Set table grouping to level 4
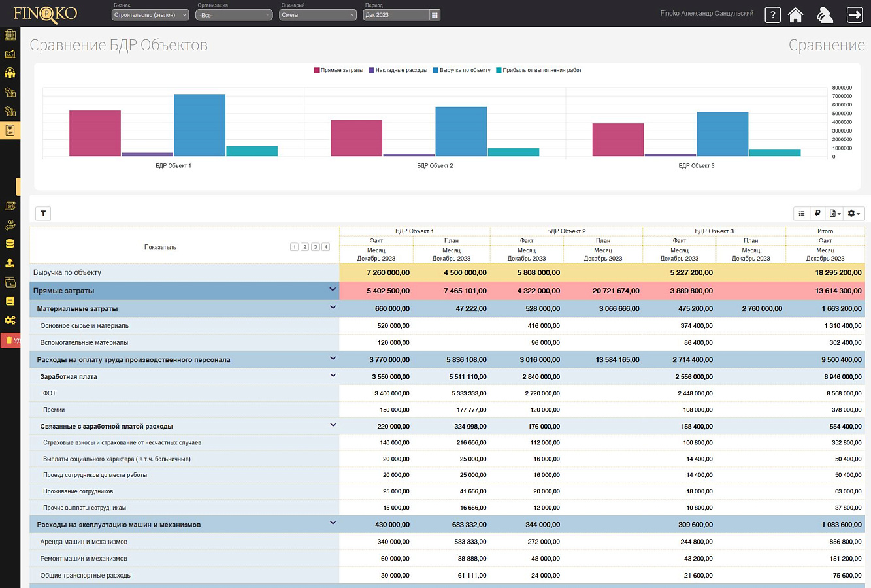Viewport: 871px width, 588px height. 325,247
